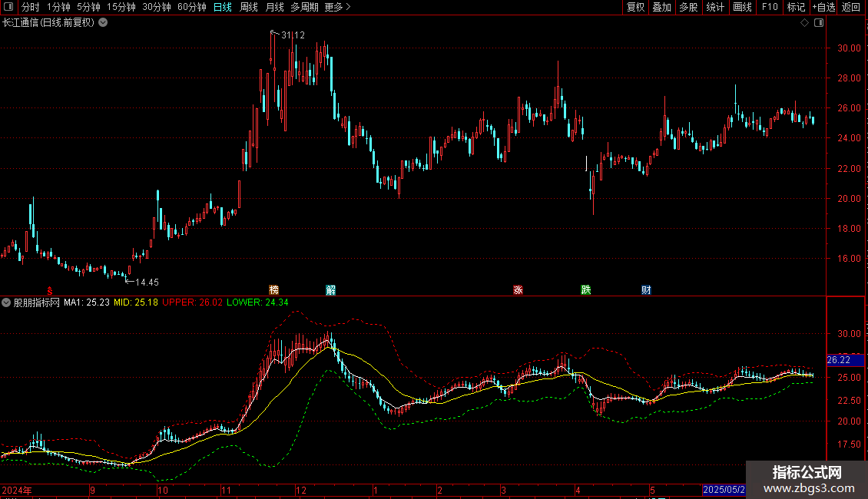
Task: Click the 30.00 level on main price axis
Action: [x=849, y=48]
